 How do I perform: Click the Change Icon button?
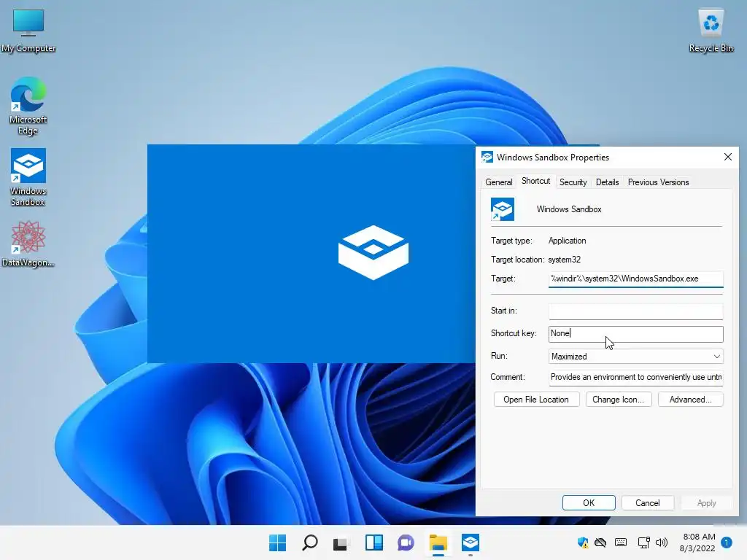coord(619,400)
